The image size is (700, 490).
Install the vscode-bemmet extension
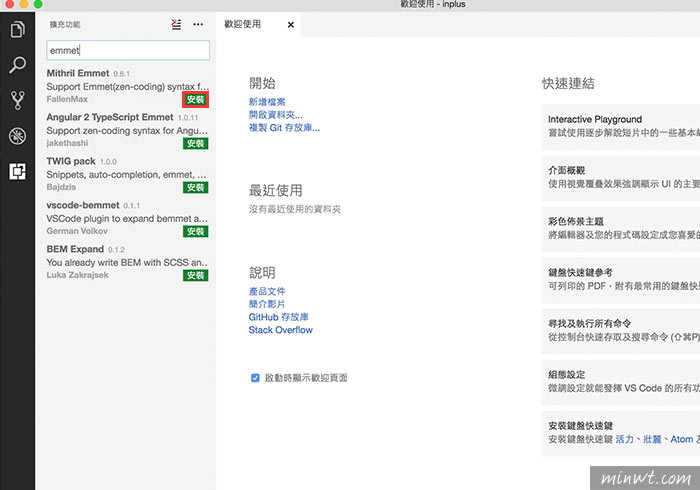tap(196, 231)
